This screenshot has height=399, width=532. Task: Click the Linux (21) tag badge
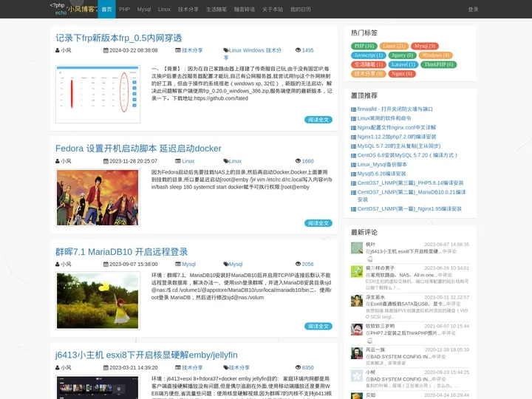pyautogui.click(x=394, y=46)
